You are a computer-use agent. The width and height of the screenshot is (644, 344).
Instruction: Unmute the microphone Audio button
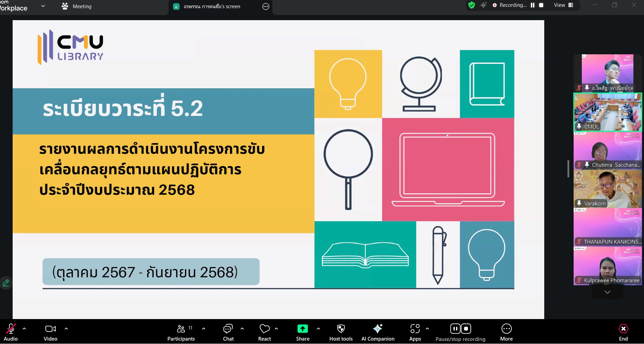click(11, 332)
